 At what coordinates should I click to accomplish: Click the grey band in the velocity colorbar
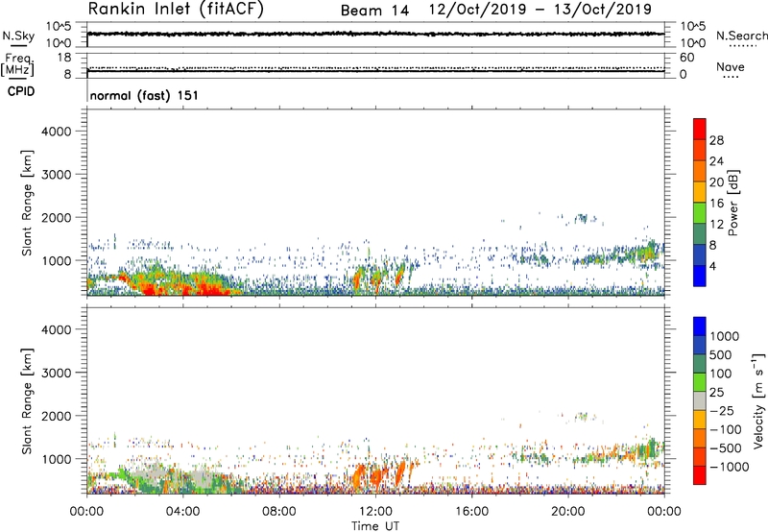tap(700, 401)
